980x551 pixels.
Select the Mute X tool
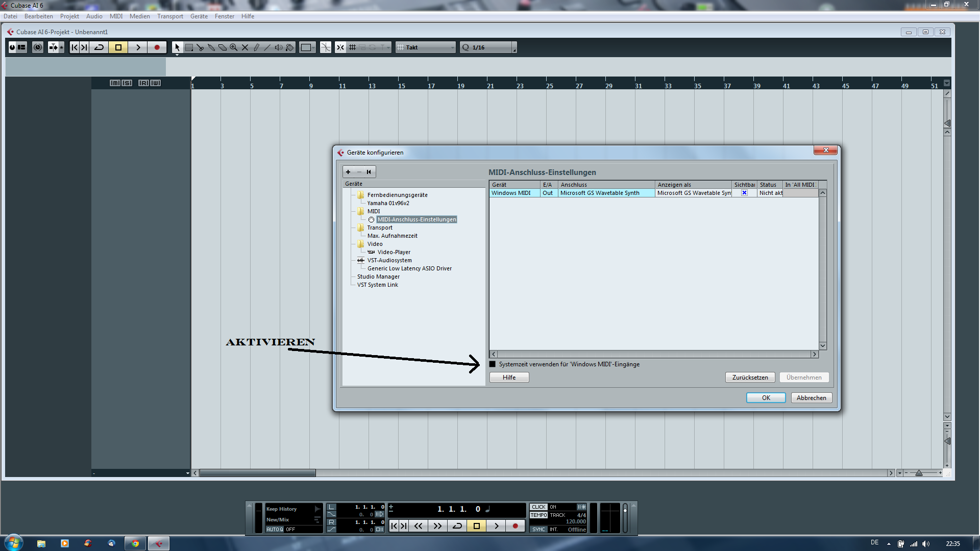coord(245,47)
